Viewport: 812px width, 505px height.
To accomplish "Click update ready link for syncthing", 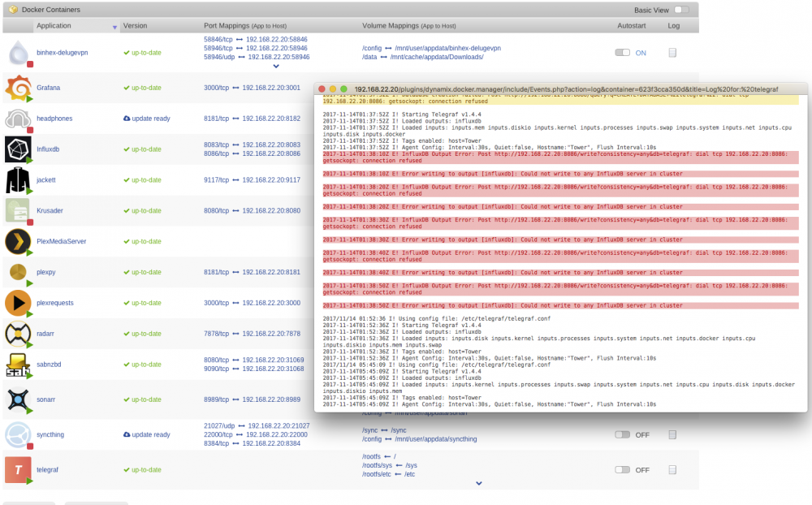I will [151, 435].
